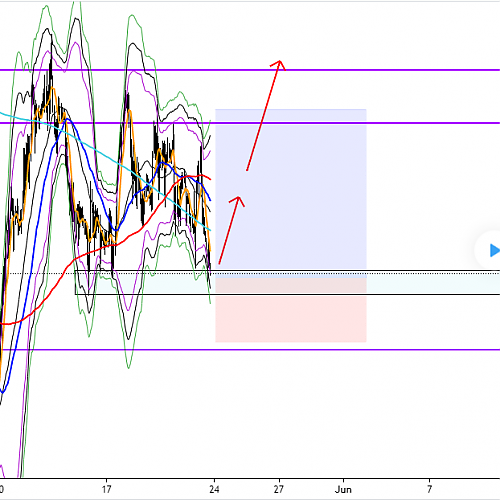Select the topmost purple horizontal line

coord(250,70)
